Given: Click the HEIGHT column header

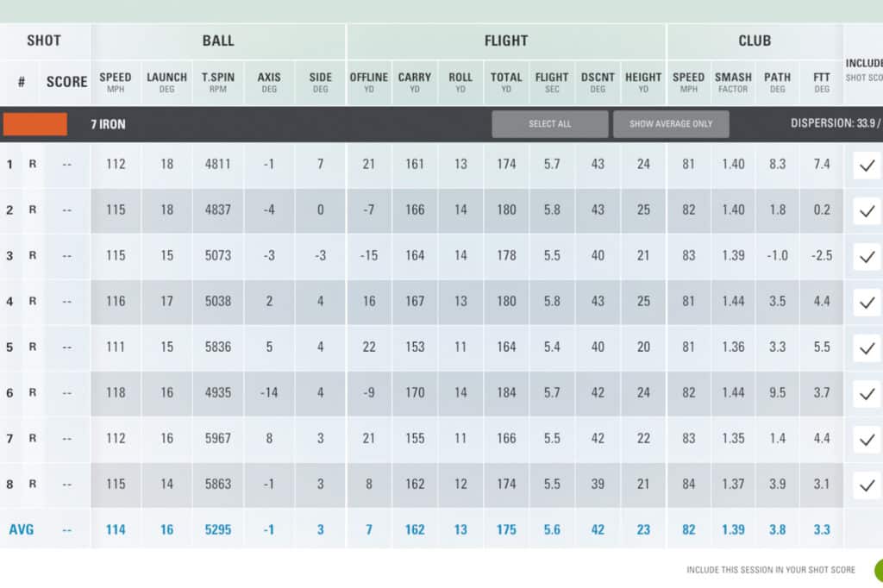Looking at the screenshot, I should tap(643, 82).
